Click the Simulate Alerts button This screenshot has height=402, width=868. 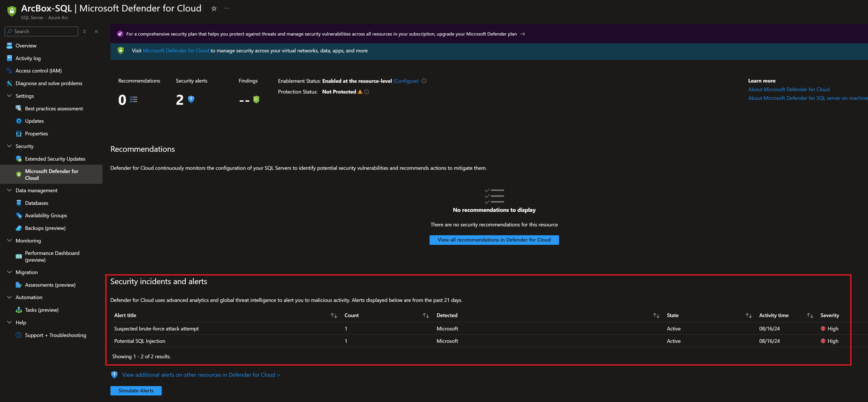tap(136, 391)
